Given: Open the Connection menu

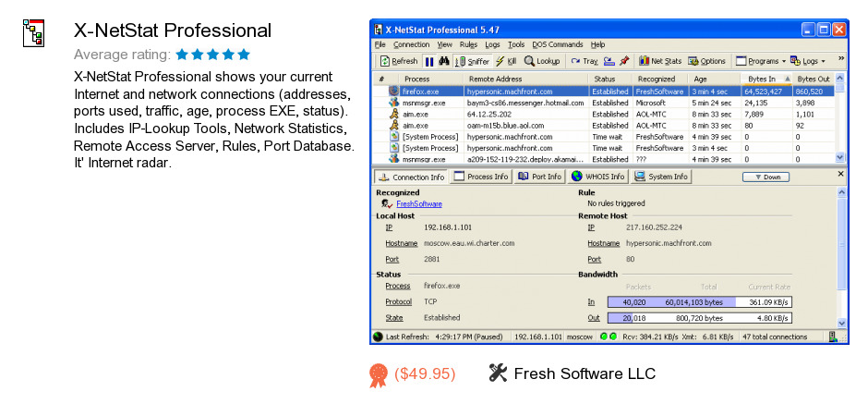Looking at the screenshot, I should 411,45.
